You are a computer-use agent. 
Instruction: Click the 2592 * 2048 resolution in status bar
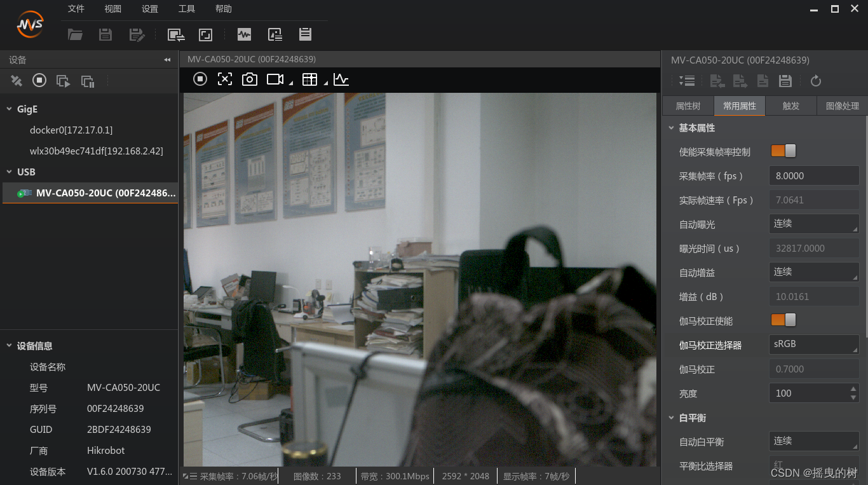466,476
